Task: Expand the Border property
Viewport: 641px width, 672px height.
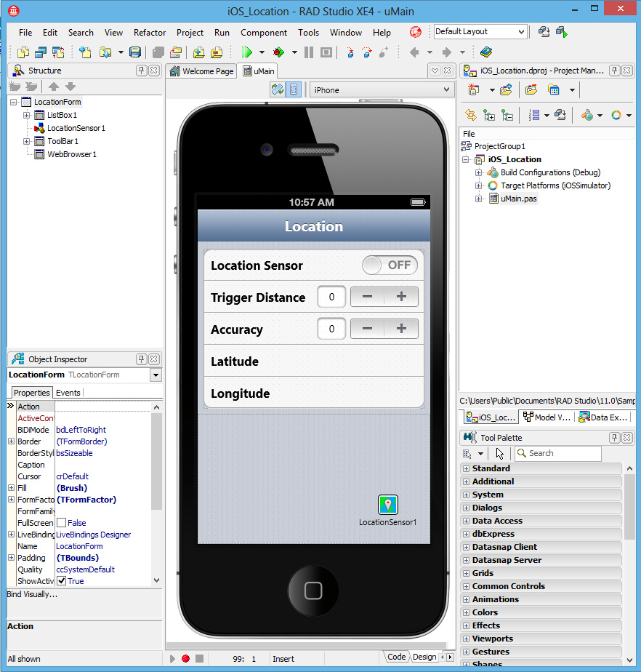Action: coord(11,441)
